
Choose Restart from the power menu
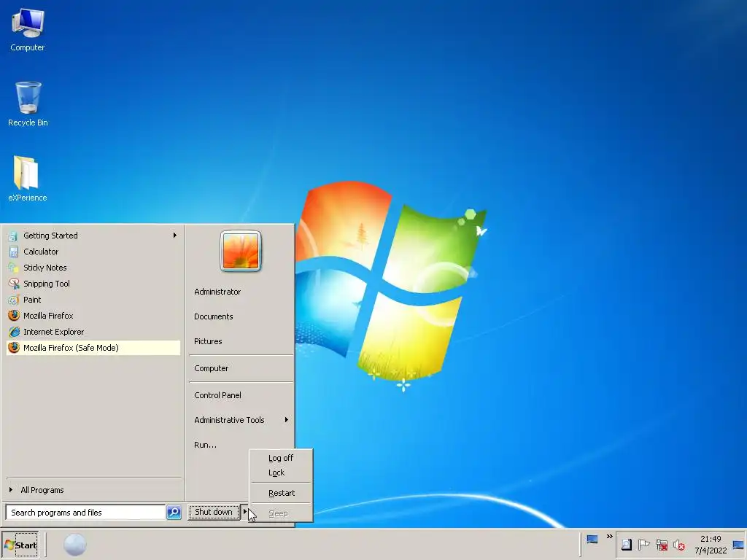281,494
